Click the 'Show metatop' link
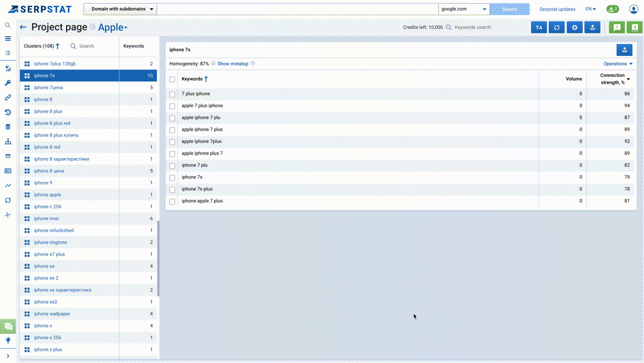644x363 pixels. tap(233, 64)
